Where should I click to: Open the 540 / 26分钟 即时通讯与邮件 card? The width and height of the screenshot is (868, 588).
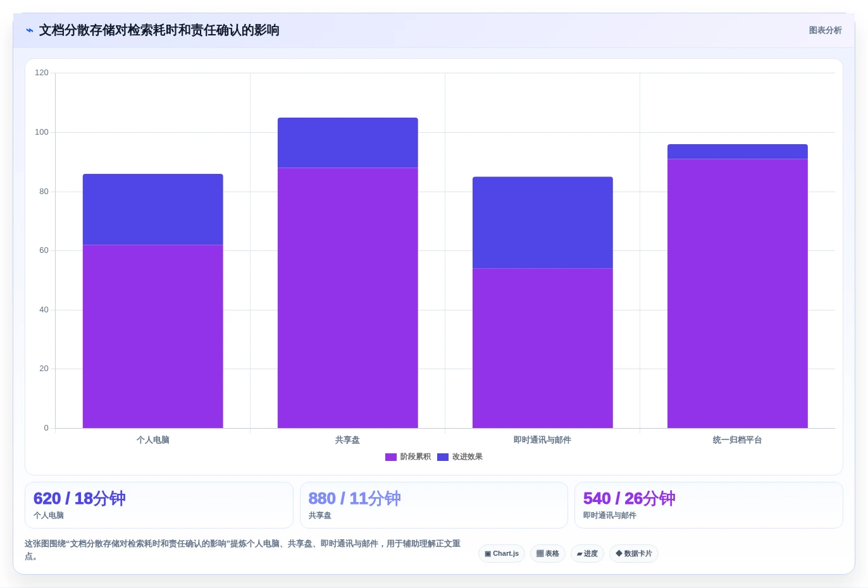click(x=709, y=505)
